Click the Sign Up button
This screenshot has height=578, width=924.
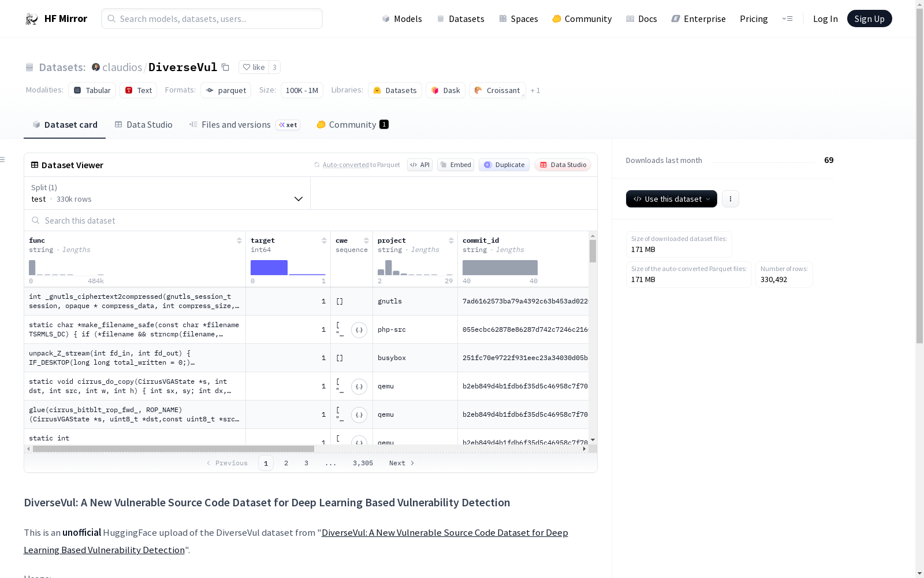click(x=870, y=18)
